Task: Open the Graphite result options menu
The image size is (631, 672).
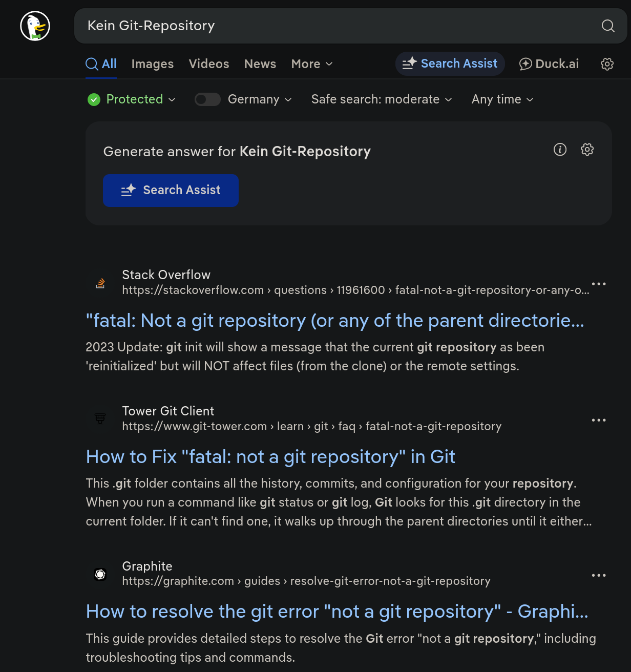Action: click(598, 575)
